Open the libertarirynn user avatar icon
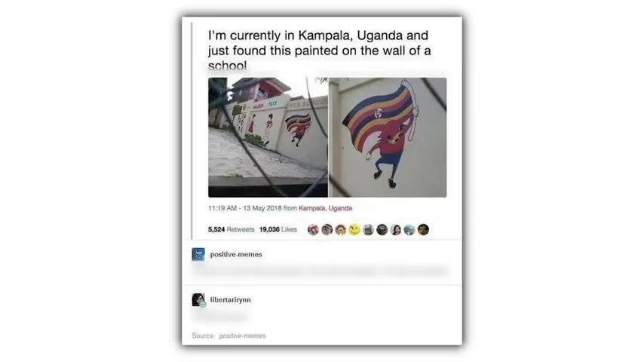The image size is (644, 362). [198, 299]
